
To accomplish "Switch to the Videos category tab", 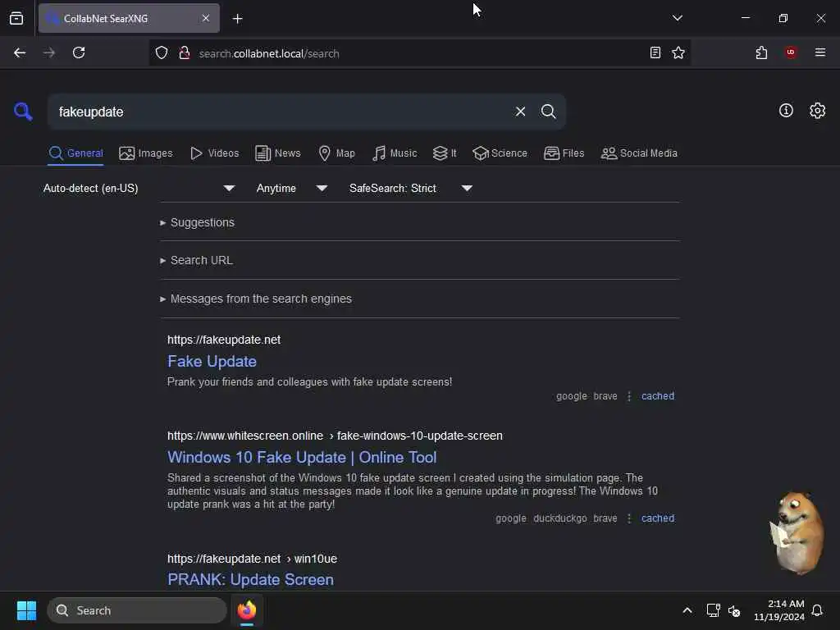I will tap(214, 153).
